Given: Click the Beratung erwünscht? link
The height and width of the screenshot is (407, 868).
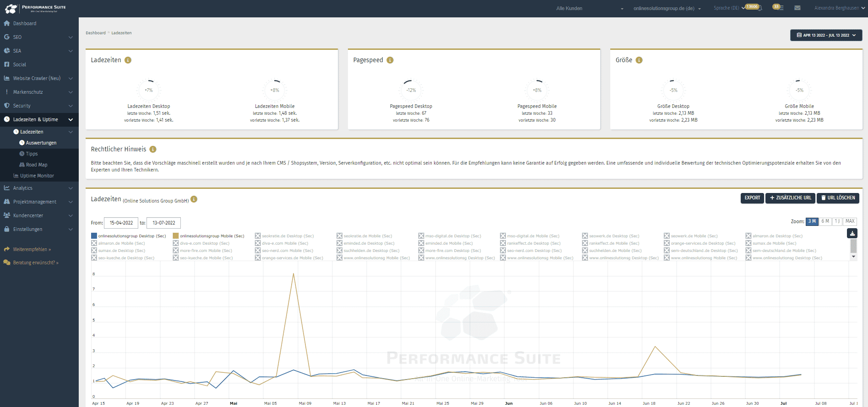Looking at the screenshot, I should [x=36, y=262].
